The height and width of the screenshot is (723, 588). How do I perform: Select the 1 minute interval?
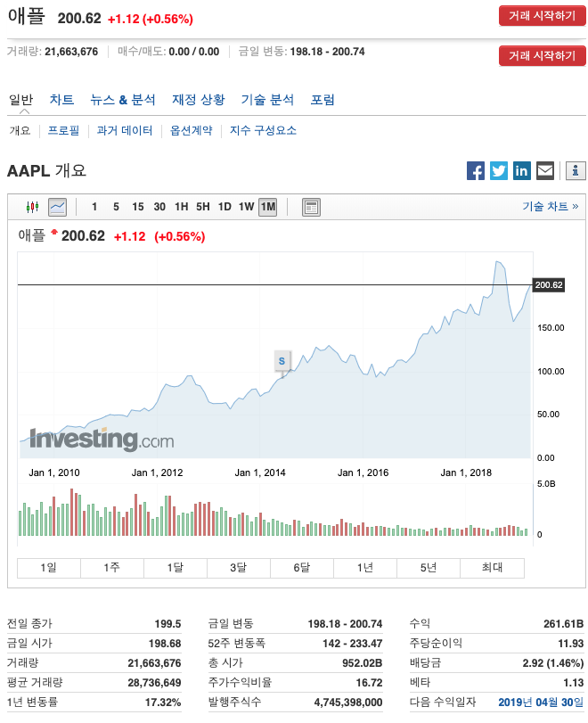pyautogui.click(x=94, y=207)
